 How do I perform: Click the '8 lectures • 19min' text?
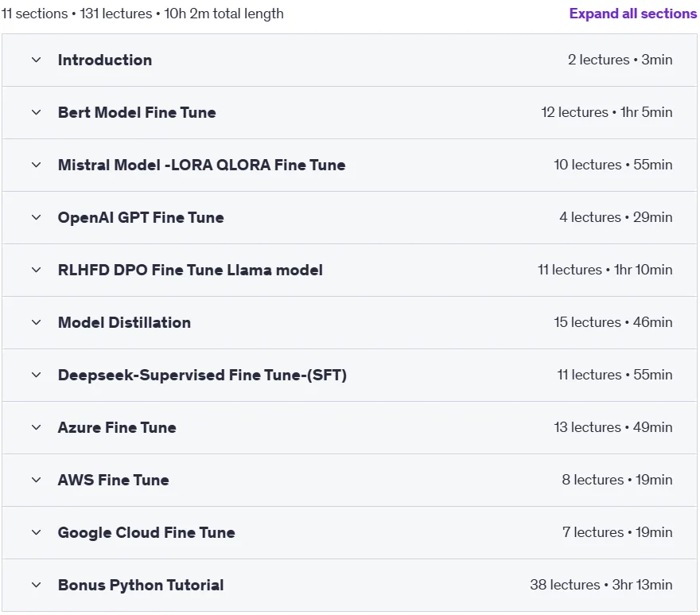coord(617,480)
